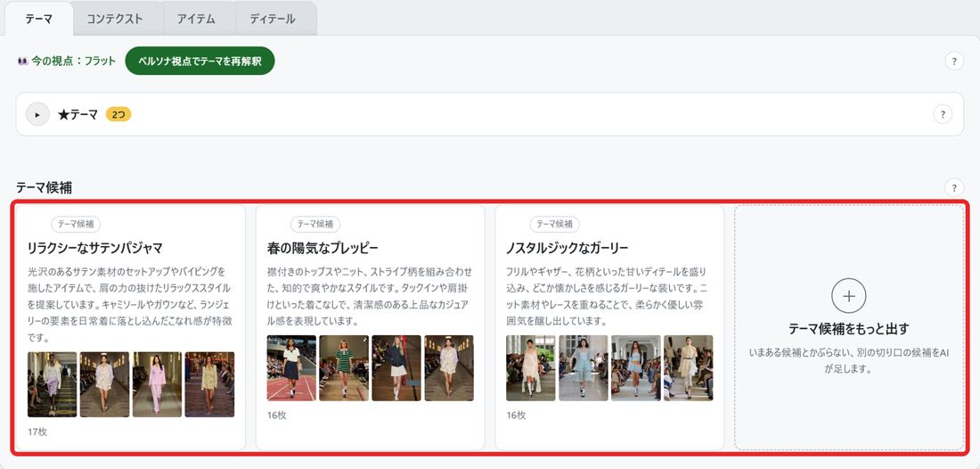The image size is (980, 469).
Task: Click いまある候補とかぶらない description text
Action: pos(849,361)
